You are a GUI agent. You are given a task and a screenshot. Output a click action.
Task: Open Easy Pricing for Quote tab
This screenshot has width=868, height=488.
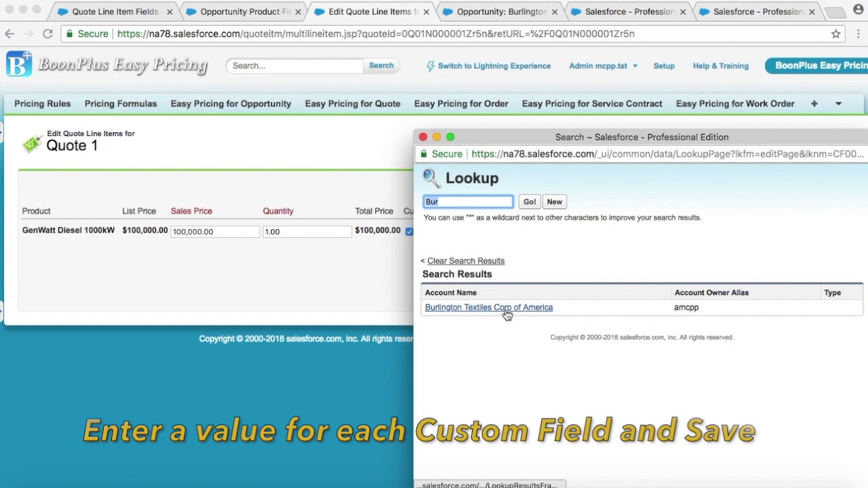[353, 104]
